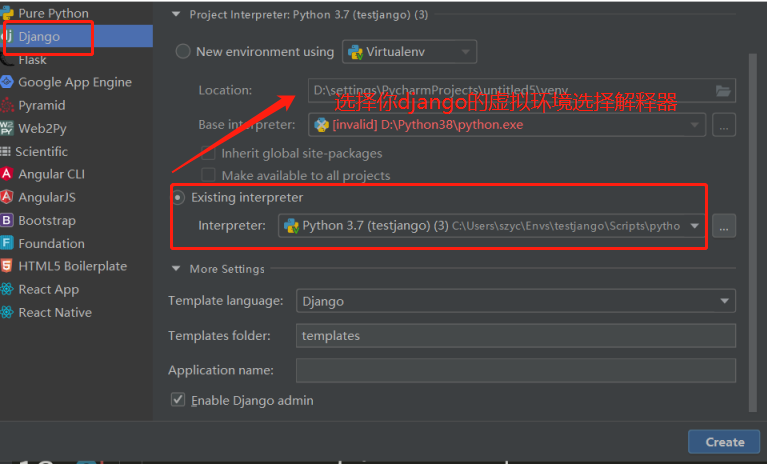This screenshot has width=767, height=464.
Task: Select the Django project type icon
Action: [x=8, y=36]
